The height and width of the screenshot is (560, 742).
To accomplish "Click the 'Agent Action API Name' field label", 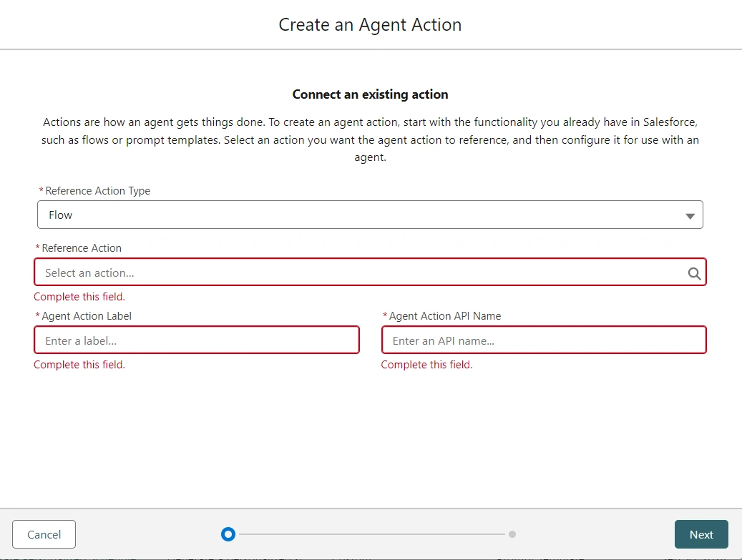I will tap(442, 315).
